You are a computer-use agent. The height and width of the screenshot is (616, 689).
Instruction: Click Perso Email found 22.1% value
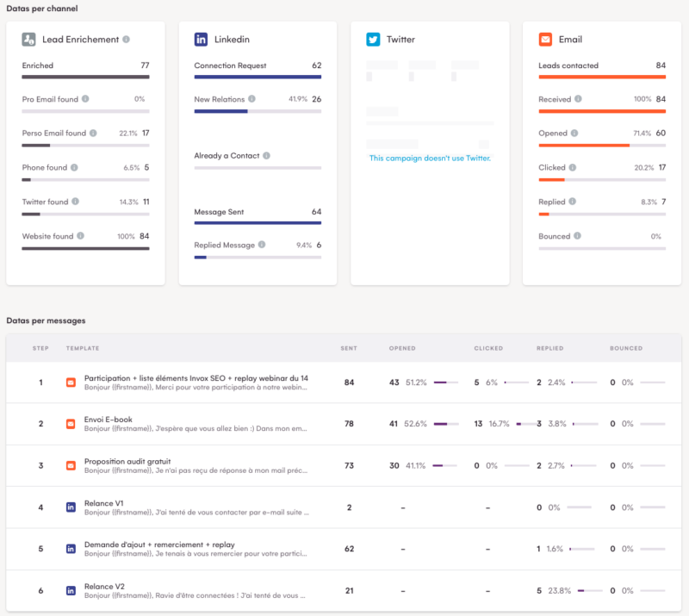click(128, 134)
